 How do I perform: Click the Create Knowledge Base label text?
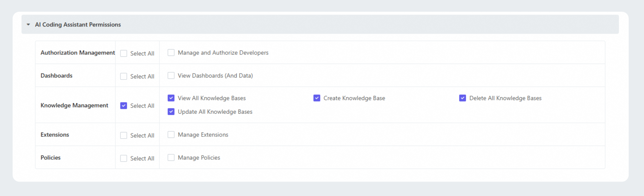click(354, 98)
